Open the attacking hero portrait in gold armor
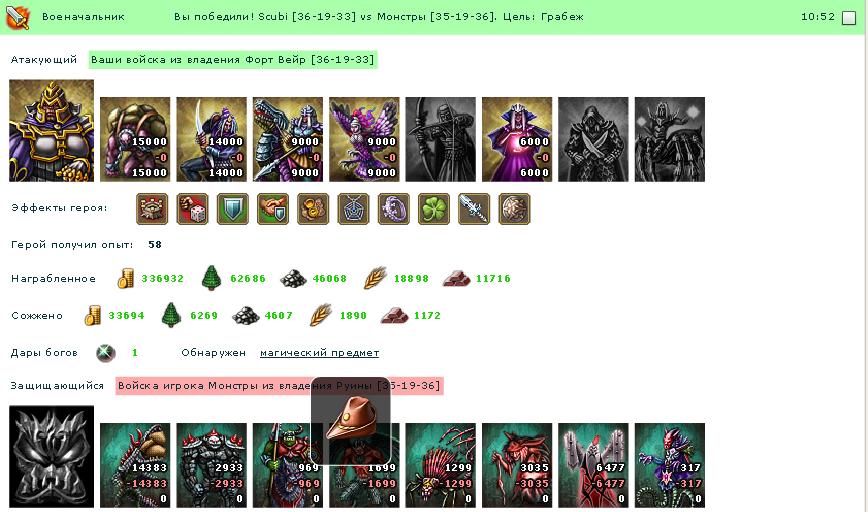This screenshot has height=512, width=868. [x=51, y=131]
